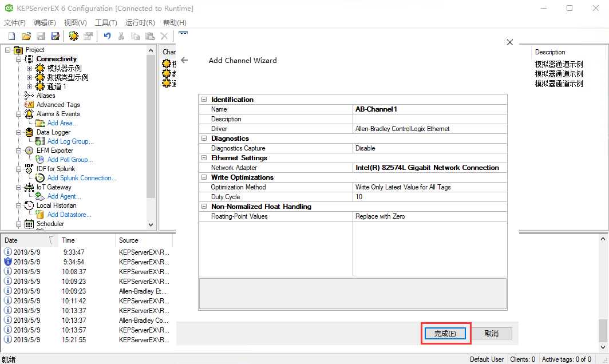Click the Optimization Method value field

(430, 187)
